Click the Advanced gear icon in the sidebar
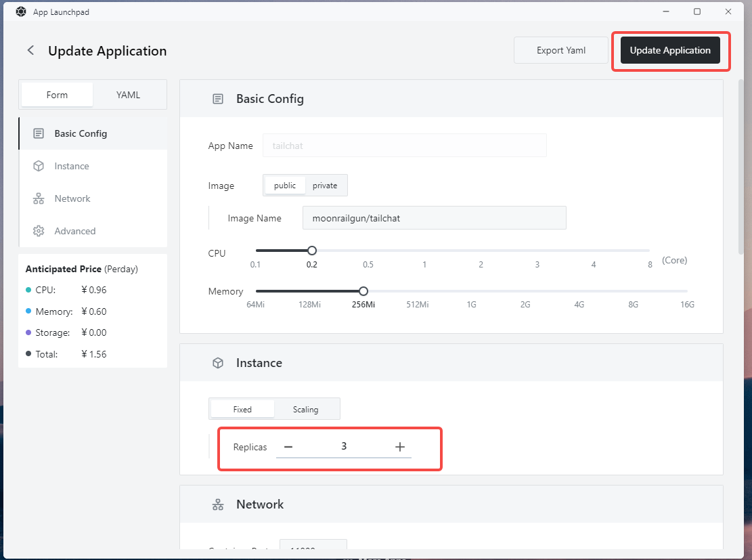This screenshot has width=752, height=560. [39, 231]
